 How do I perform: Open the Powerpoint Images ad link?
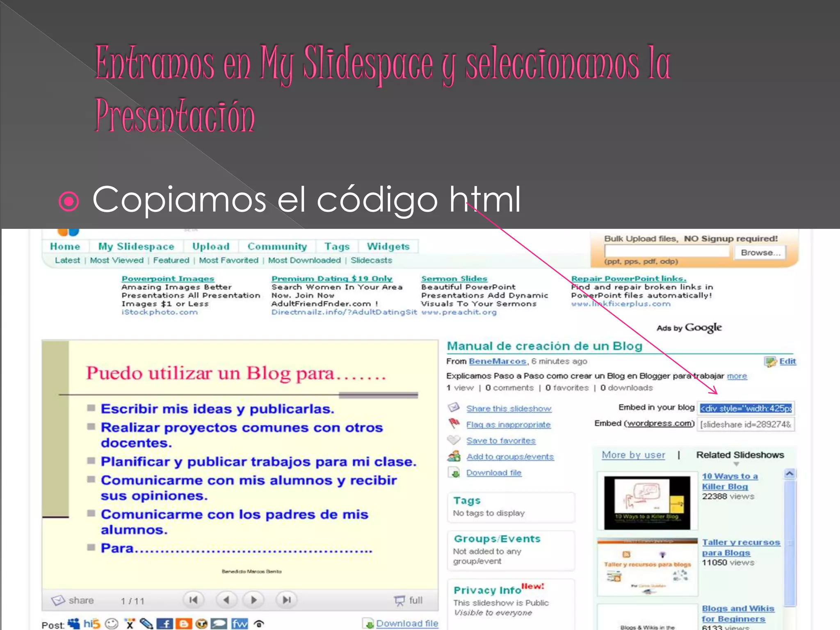pyautogui.click(x=168, y=278)
